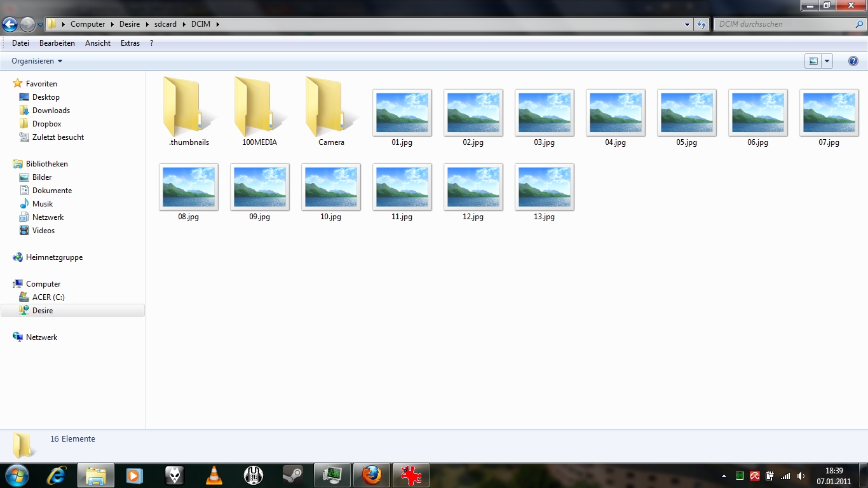Open the view options dropdown arrow

pyautogui.click(x=827, y=61)
